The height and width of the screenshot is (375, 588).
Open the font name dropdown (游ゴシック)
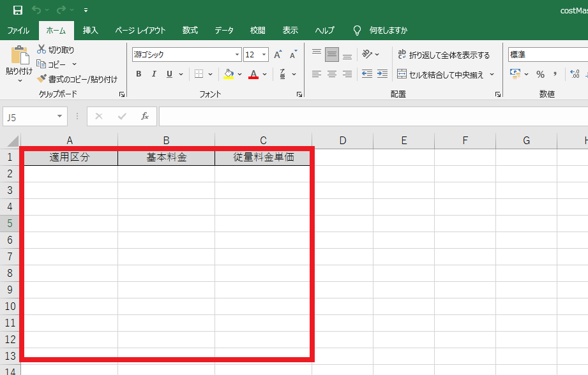point(237,55)
